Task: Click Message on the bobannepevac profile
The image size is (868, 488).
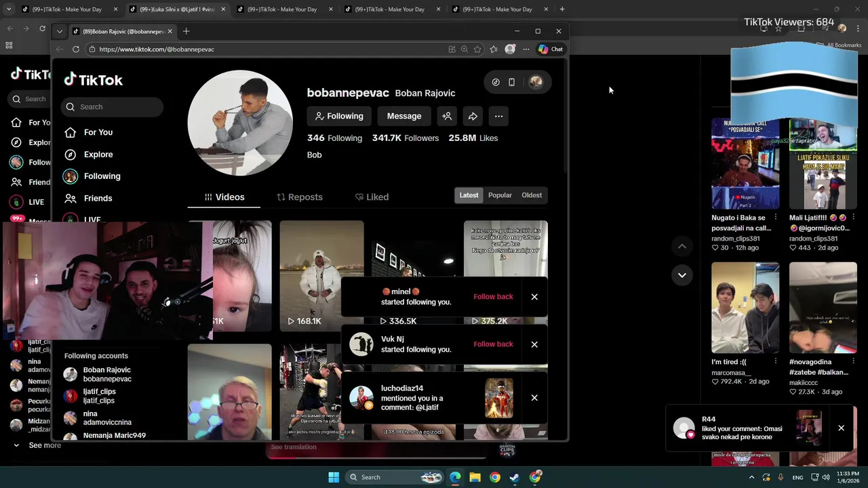Action: pos(404,116)
